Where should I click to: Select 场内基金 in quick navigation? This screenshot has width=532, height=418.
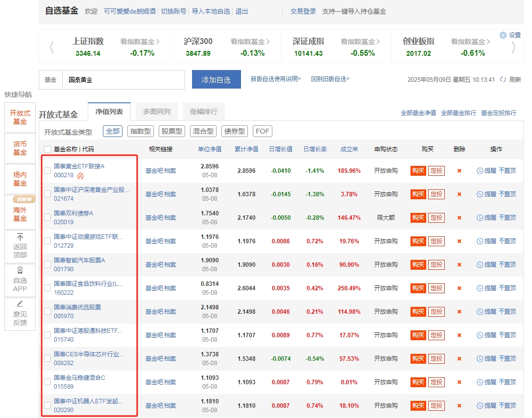[20, 179]
